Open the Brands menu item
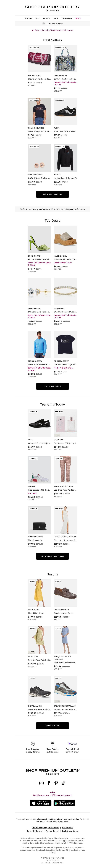Viewport: 105px width, 868px height. pyautogui.click(x=28, y=18)
